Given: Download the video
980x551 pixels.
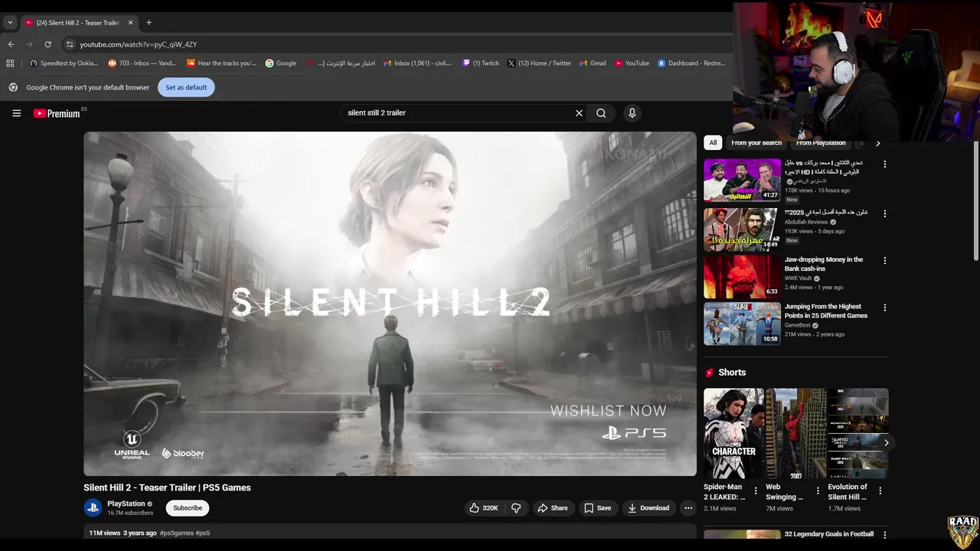Looking at the screenshot, I should [648, 508].
